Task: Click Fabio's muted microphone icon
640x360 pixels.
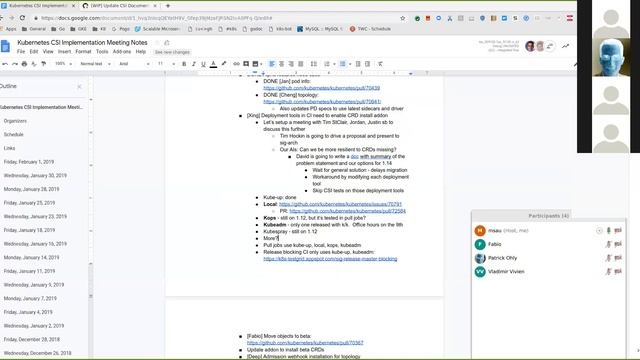Action: [608, 244]
